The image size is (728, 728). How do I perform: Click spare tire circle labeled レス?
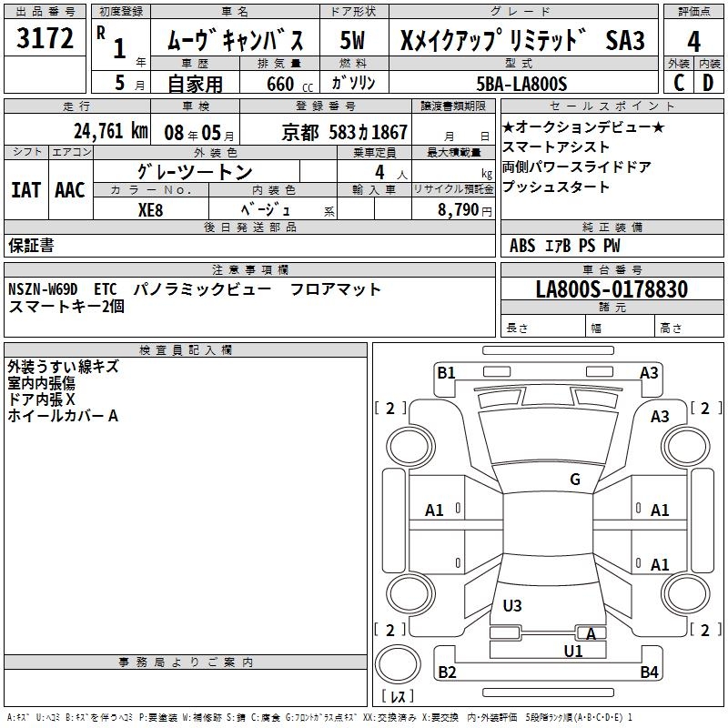(x=398, y=664)
